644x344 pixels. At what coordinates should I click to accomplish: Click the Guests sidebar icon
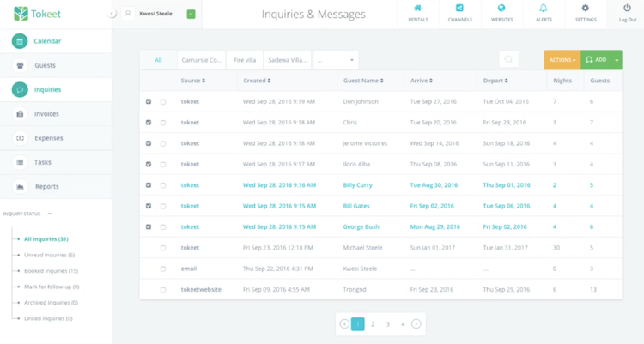click(x=20, y=65)
